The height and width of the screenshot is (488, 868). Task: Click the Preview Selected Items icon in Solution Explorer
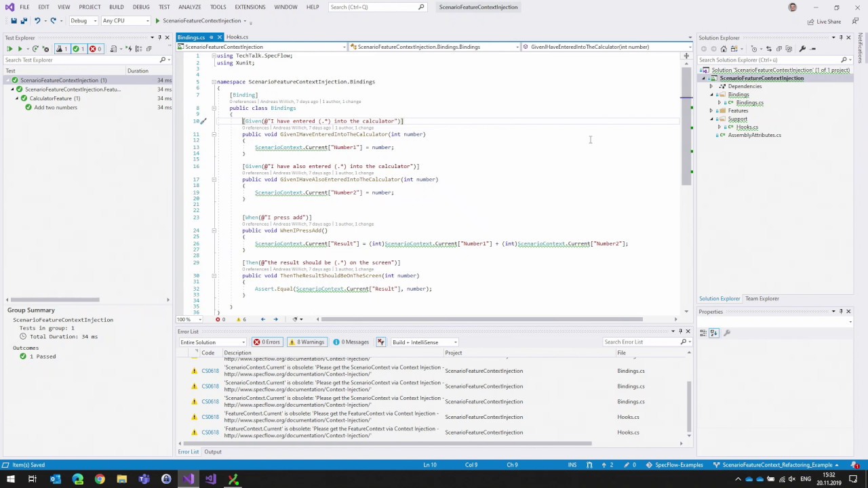813,49
